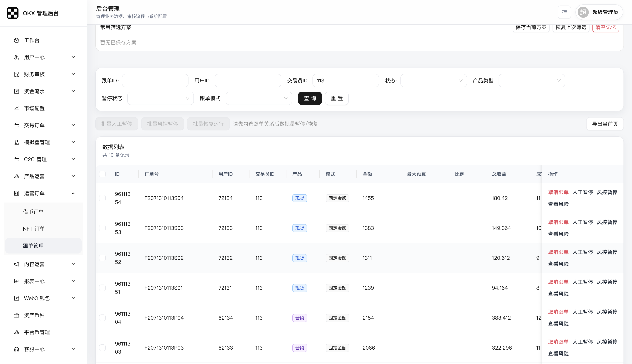This screenshot has width=632, height=364.
Task: Check the row for order F2071310113S04
Action: pos(102,198)
